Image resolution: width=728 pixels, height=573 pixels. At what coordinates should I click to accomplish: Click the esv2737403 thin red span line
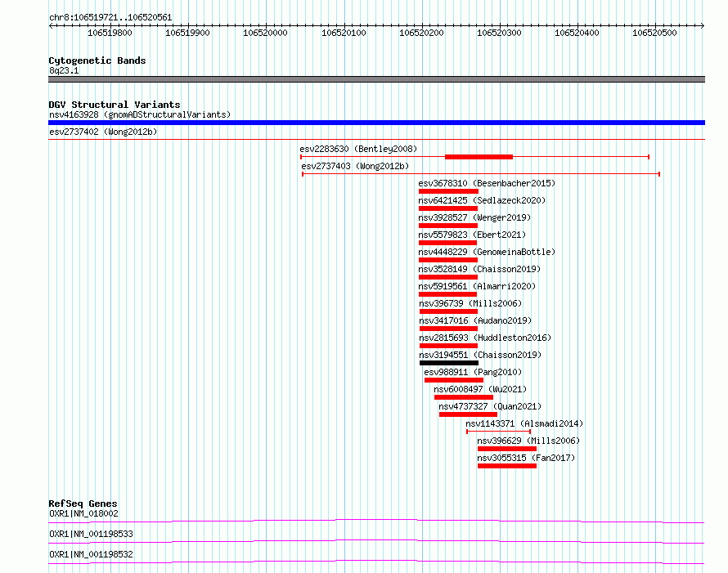[x=481, y=174]
